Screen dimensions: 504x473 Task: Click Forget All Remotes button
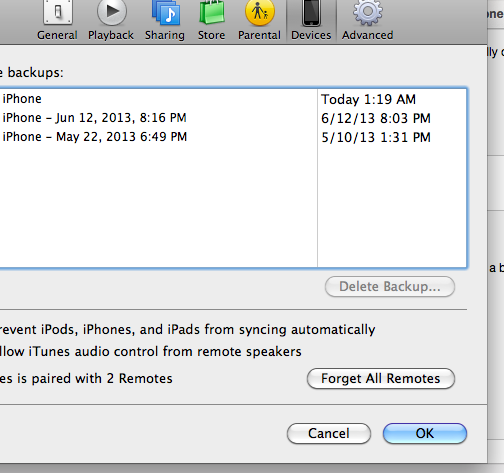(381, 378)
